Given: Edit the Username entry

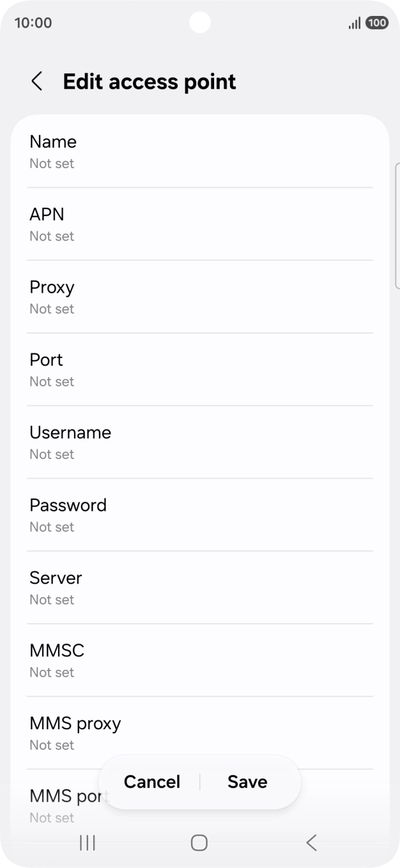Looking at the screenshot, I should [199, 442].
